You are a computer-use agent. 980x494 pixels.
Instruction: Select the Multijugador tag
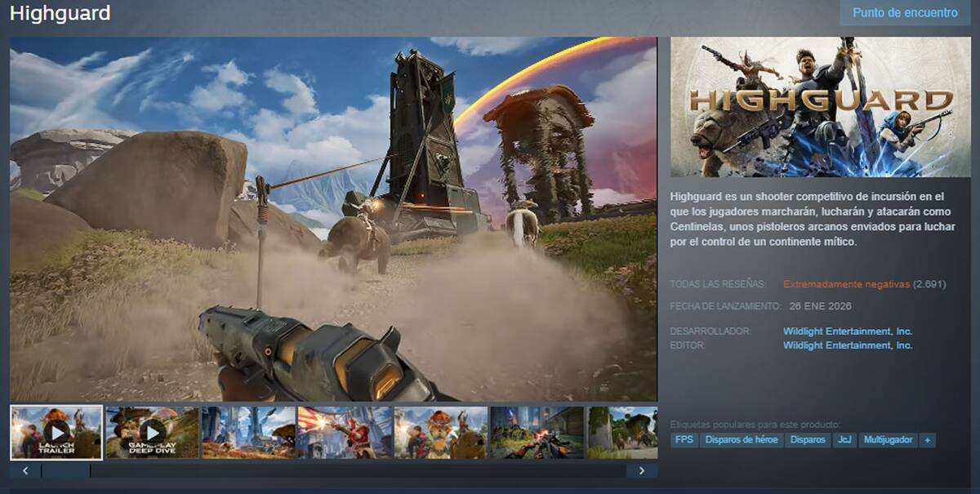[888, 440]
